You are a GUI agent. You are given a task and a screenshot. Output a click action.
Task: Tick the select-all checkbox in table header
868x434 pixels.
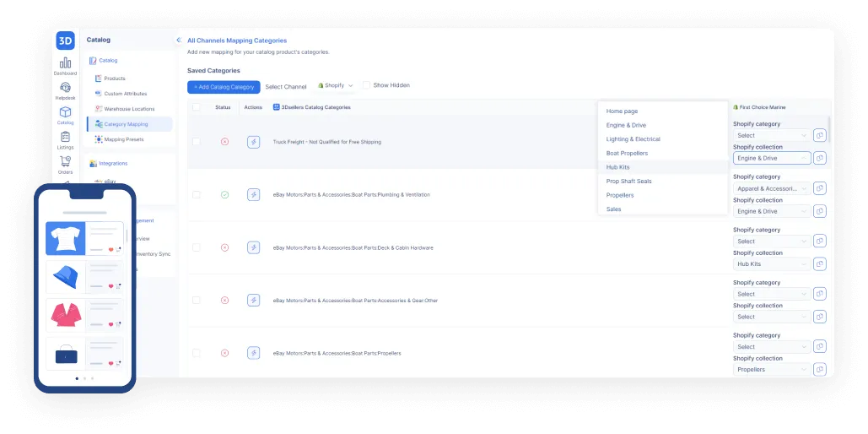pyautogui.click(x=197, y=107)
